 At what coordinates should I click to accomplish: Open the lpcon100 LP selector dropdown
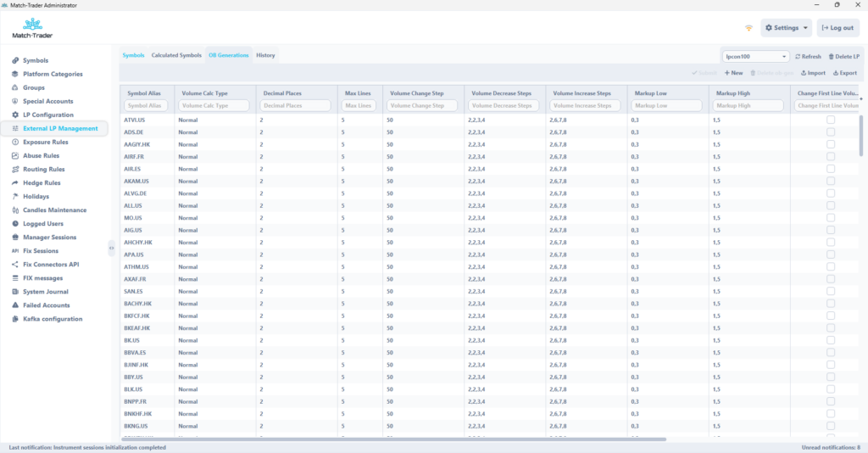755,57
